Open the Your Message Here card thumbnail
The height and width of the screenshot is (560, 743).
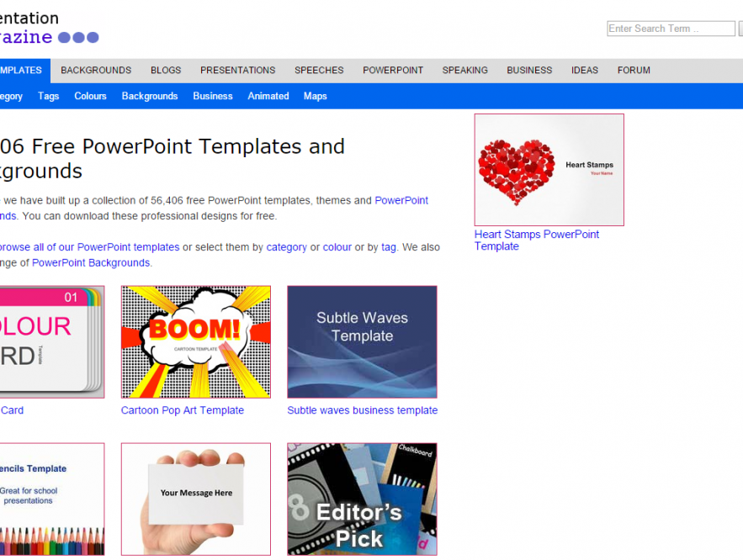(196, 499)
